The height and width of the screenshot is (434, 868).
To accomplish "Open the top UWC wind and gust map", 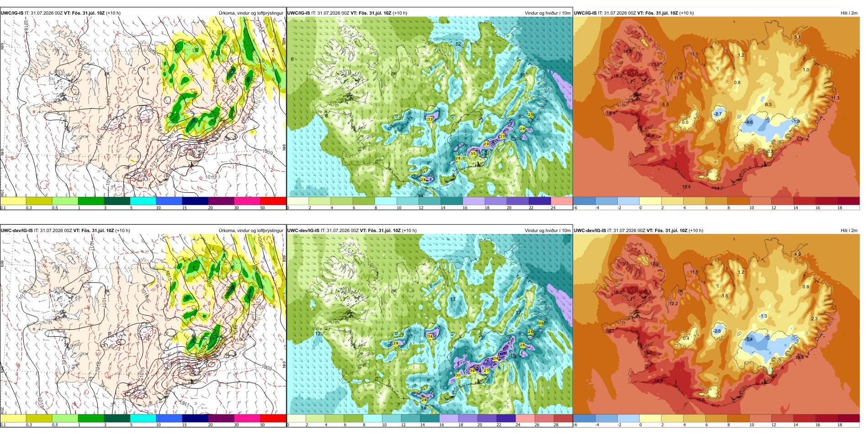I will pos(429,107).
